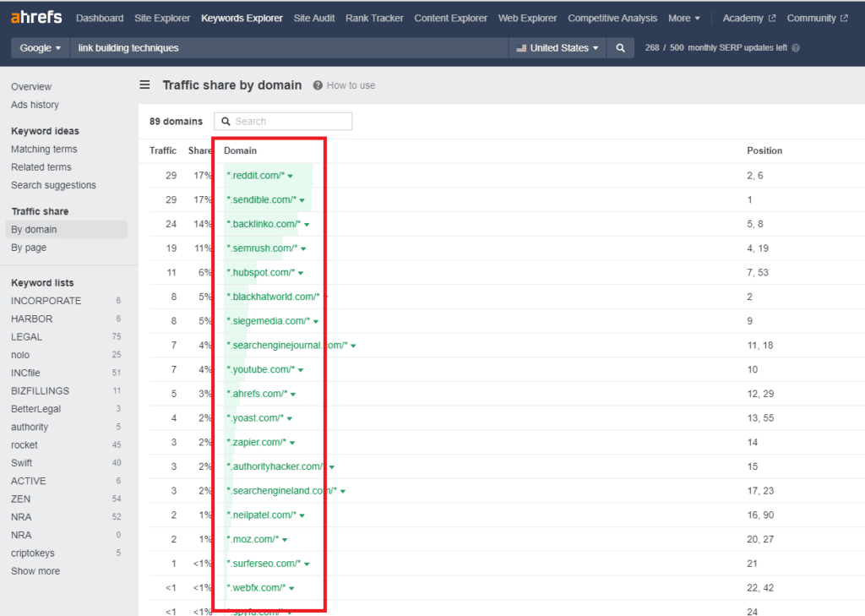The height and width of the screenshot is (616, 865).
Task: Click the *.authorityhacker.com/* domain
Action: (x=276, y=467)
